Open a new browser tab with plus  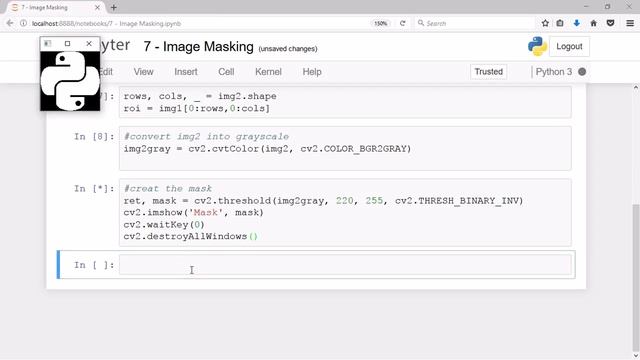coord(114,7)
